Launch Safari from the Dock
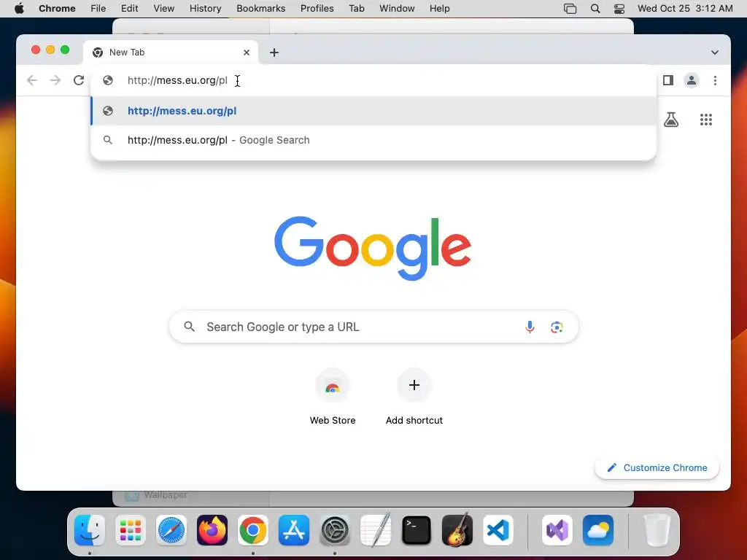 tap(171, 530)
